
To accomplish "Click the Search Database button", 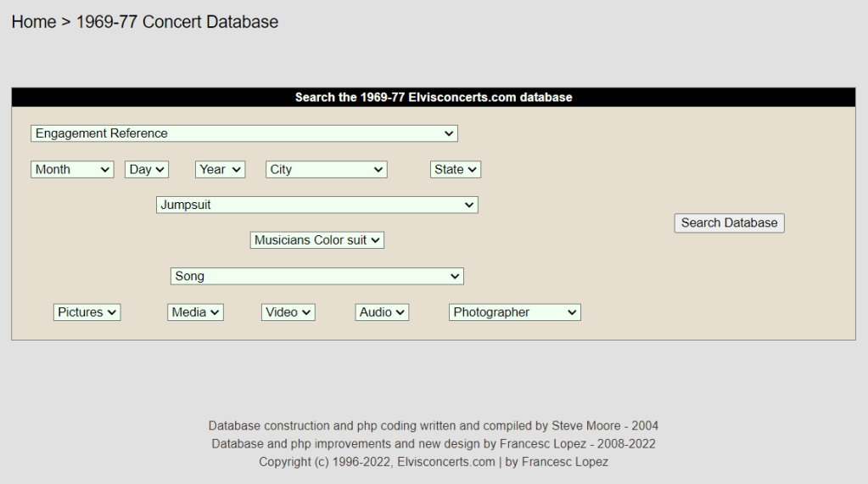I will click(729, 222).
